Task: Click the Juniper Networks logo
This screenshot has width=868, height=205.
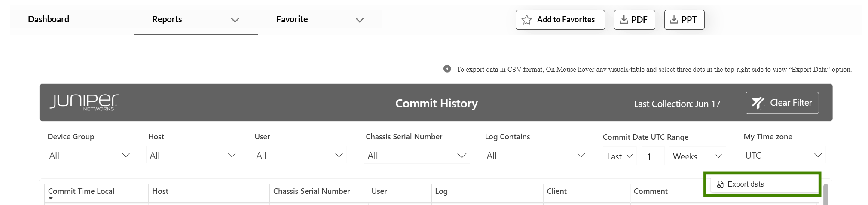Action: [x=84, y=102]
